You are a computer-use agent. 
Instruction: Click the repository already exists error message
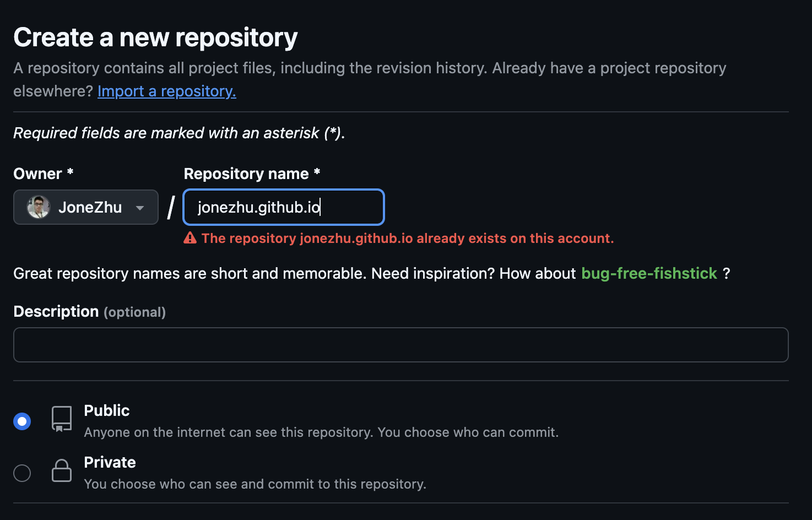point(407,238)
